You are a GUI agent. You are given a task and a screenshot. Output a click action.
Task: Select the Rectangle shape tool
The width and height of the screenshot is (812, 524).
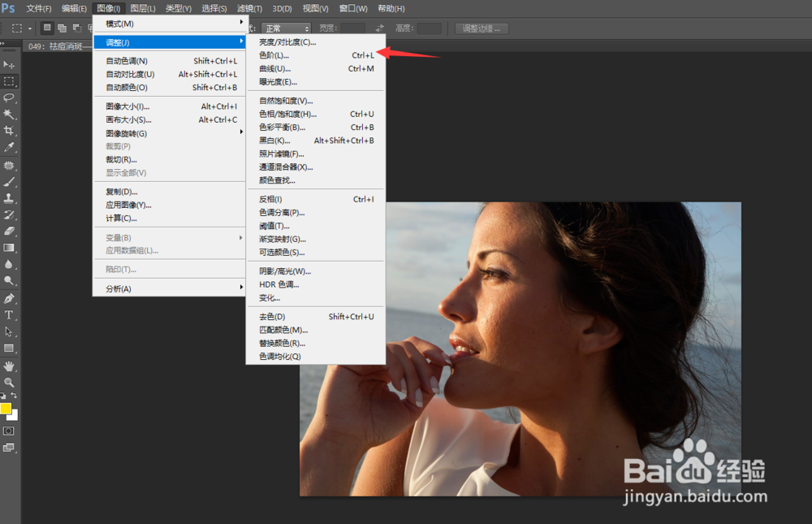pyautogui.click(x=9, y=349)
